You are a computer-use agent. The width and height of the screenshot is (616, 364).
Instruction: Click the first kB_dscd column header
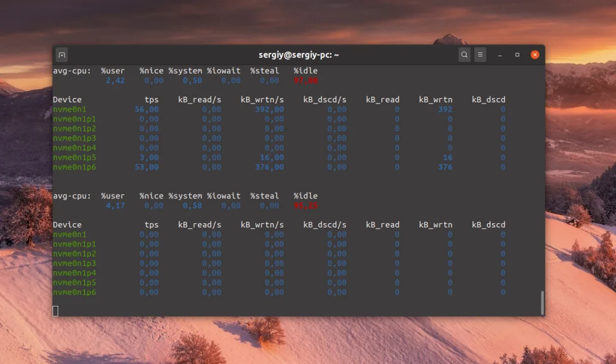point(489,100)
